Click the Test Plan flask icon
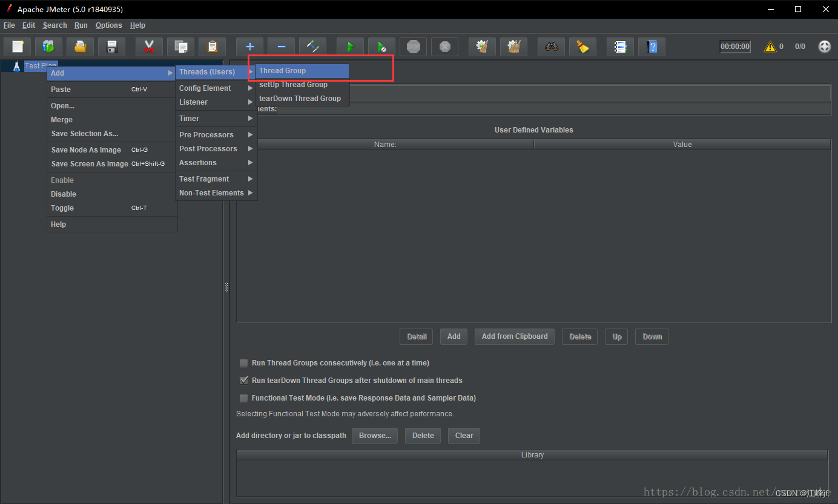The image size is (838, 504). 16,66
